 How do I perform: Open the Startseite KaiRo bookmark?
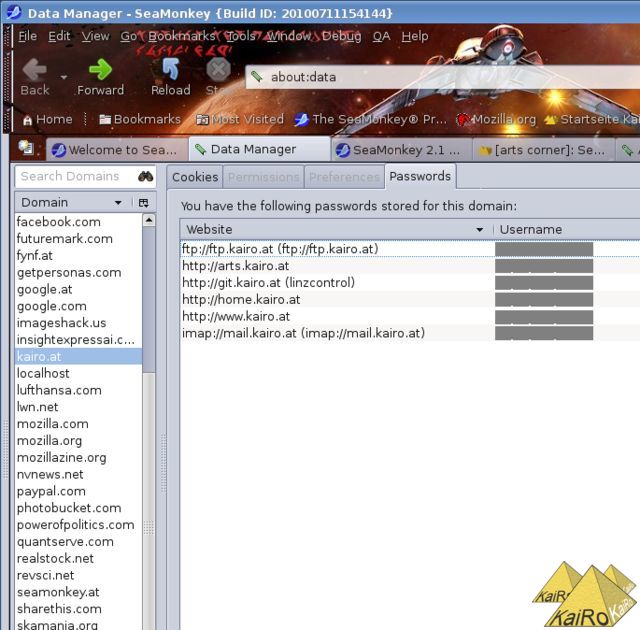pos(591,119)
